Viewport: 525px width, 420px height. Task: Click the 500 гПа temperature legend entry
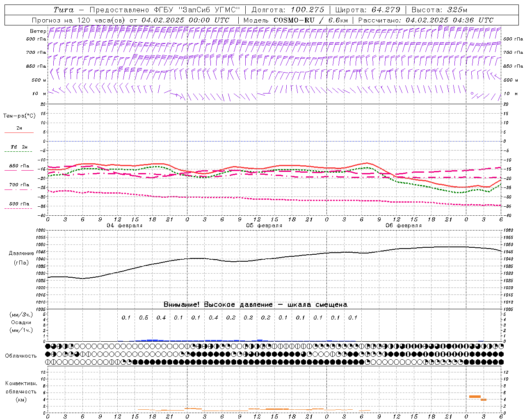19,204
